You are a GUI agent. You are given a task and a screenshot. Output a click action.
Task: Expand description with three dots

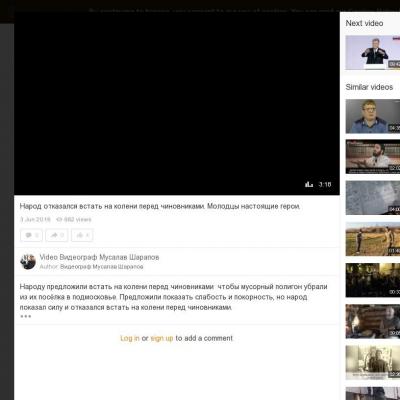(x=26, y=316)
